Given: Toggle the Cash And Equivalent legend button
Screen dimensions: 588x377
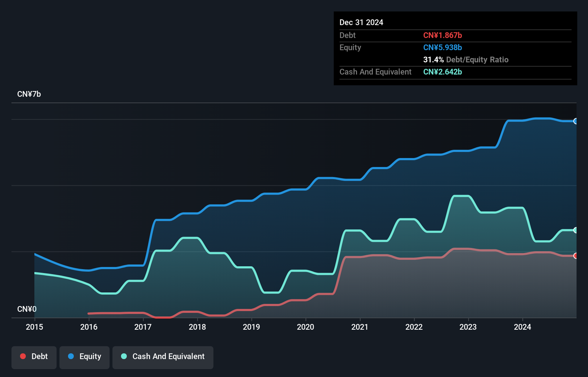Looking at the screenshot, I should [163, 357].
